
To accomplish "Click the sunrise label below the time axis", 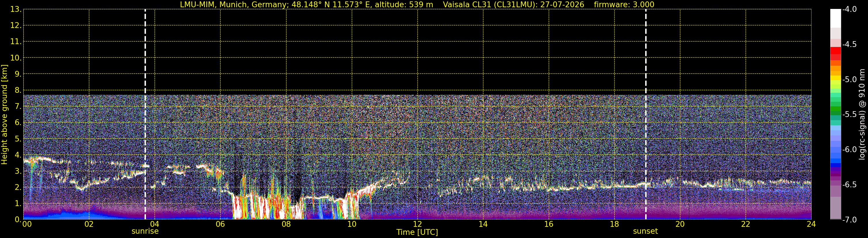I will (x=145, y=231).
